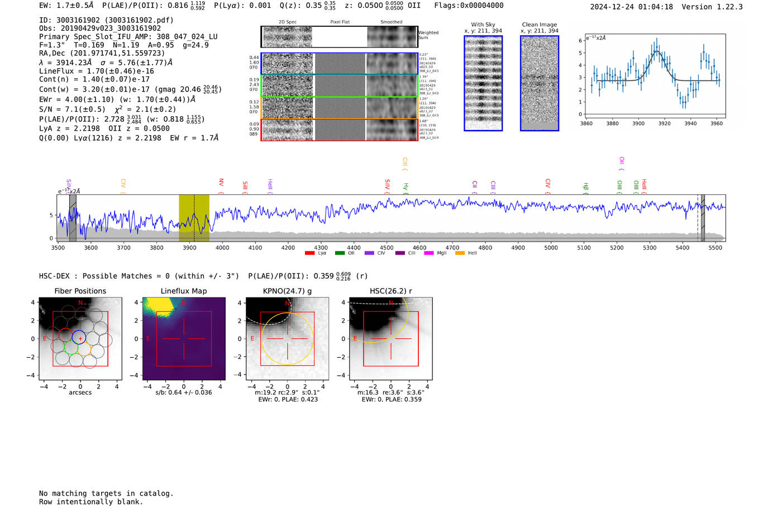Click the LyA z = 2.2198 text

(x=69, y=128)
